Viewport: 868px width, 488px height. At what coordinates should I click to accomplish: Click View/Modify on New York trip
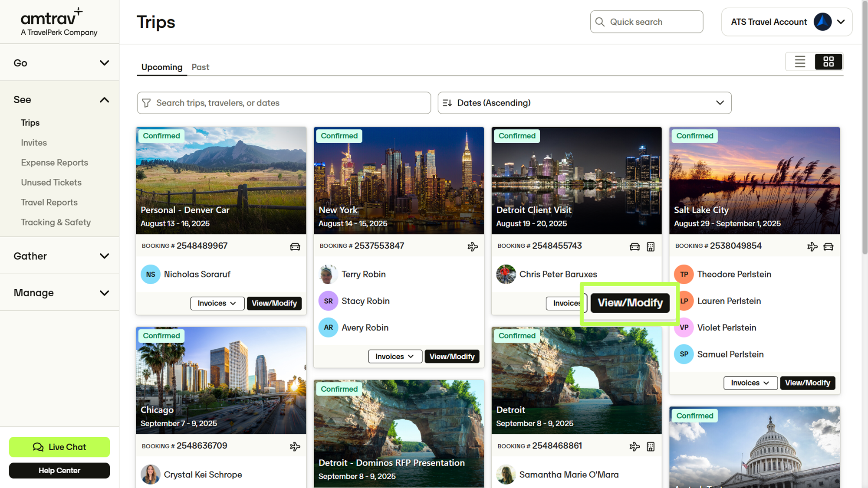(x=452, y=357)
